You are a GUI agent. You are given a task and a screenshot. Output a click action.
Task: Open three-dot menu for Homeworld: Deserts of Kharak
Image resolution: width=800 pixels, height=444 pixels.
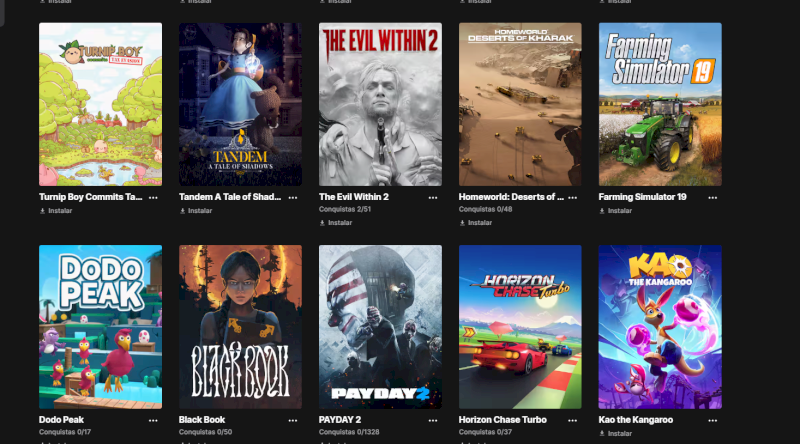click(x=572, y=198)
